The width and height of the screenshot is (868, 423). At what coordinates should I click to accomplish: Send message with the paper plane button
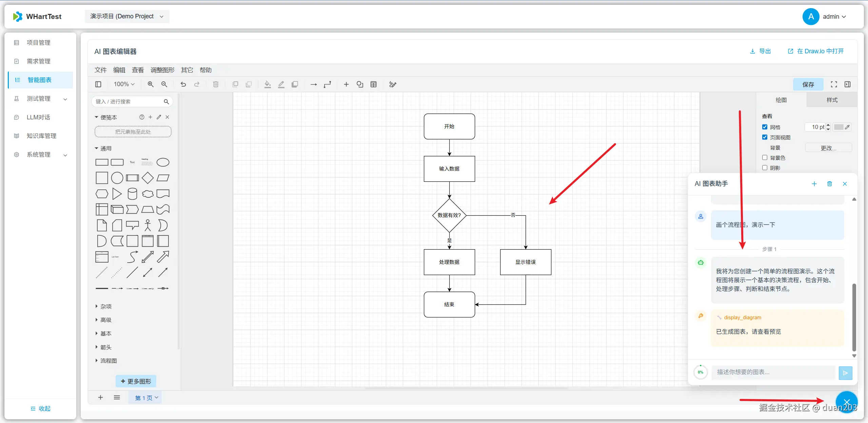(845, 373)
